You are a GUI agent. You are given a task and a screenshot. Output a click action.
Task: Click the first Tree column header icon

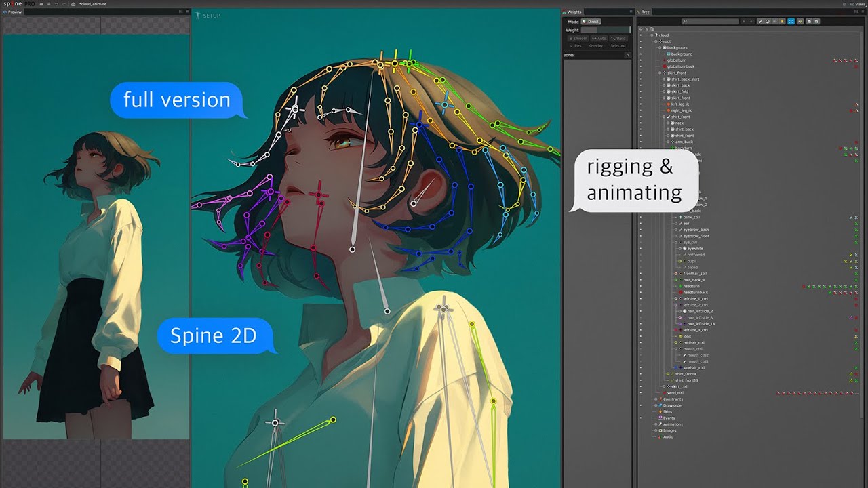point(640,29)
